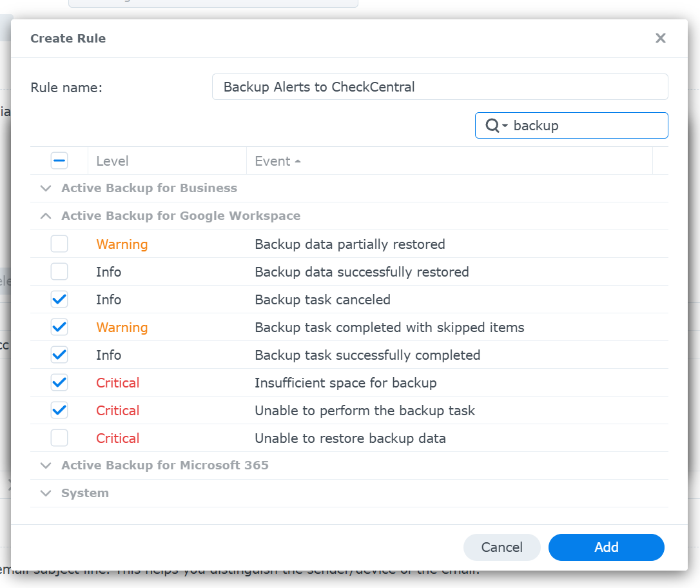Viewport: 700px width, 588px height.
Task: Click Critical level of Unable to perform row
Action: point(118,410)
